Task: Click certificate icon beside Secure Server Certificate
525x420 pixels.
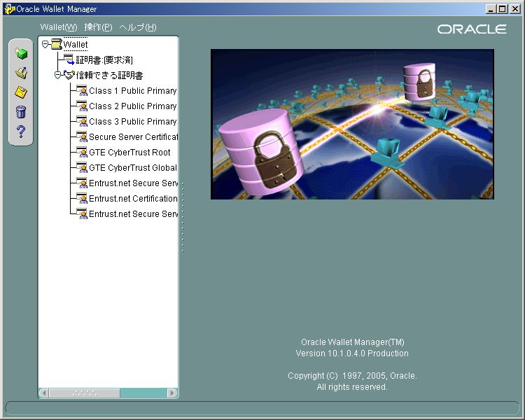Action: [x=82, y=137]
